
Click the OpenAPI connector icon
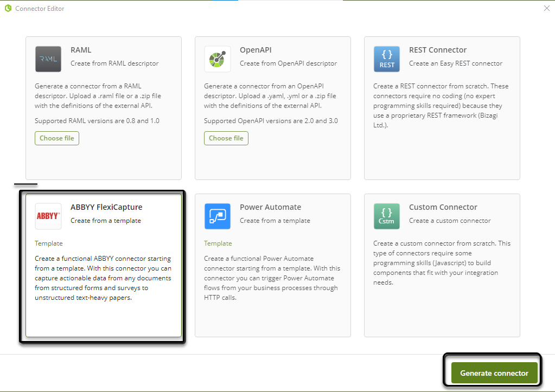click(x=218, y=59)
